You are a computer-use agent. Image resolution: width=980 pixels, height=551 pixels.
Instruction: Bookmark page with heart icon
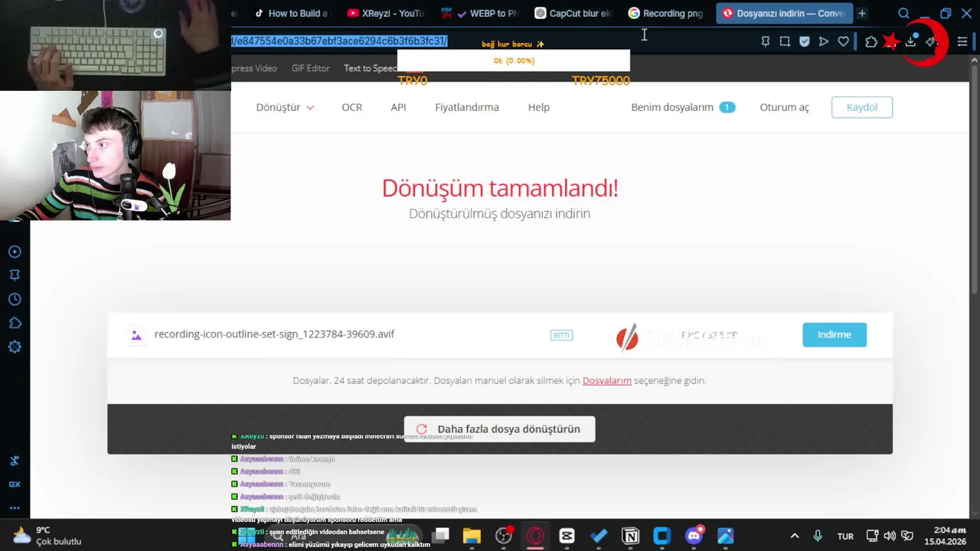pyautogui.click(x=843, y=41)
